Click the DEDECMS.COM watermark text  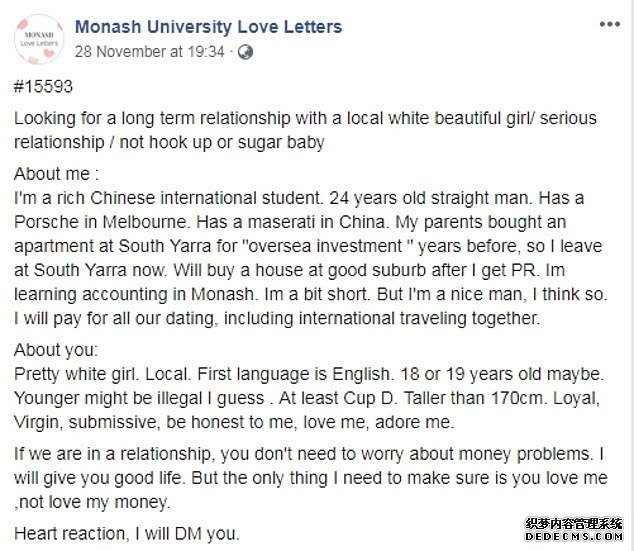[x=574, y=536]
